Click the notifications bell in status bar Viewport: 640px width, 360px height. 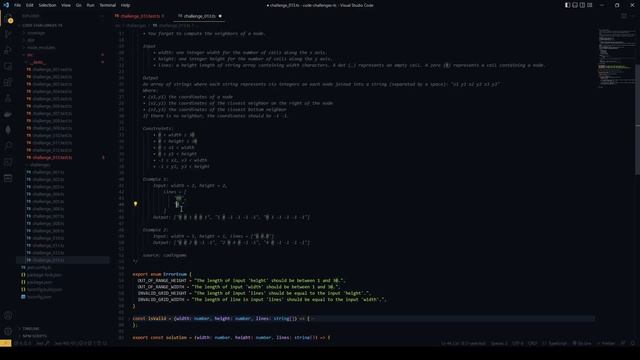pyautogui.click(x=633, y=343)
